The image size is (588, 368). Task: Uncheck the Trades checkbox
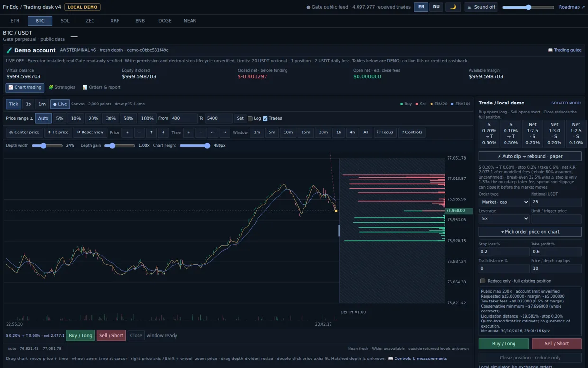pyautogui.click(x=265, y=119)
